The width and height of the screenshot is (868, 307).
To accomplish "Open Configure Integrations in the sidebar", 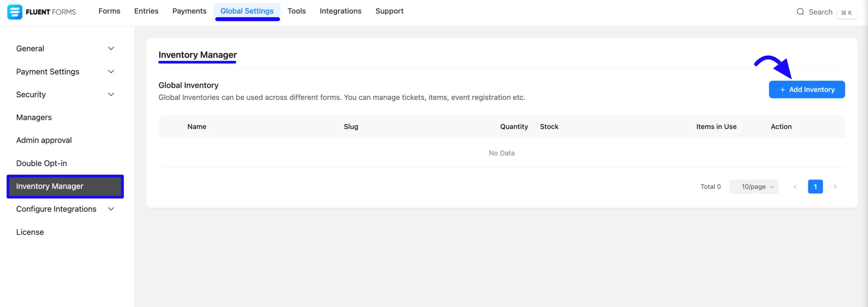I will click(x=56, y=209).
